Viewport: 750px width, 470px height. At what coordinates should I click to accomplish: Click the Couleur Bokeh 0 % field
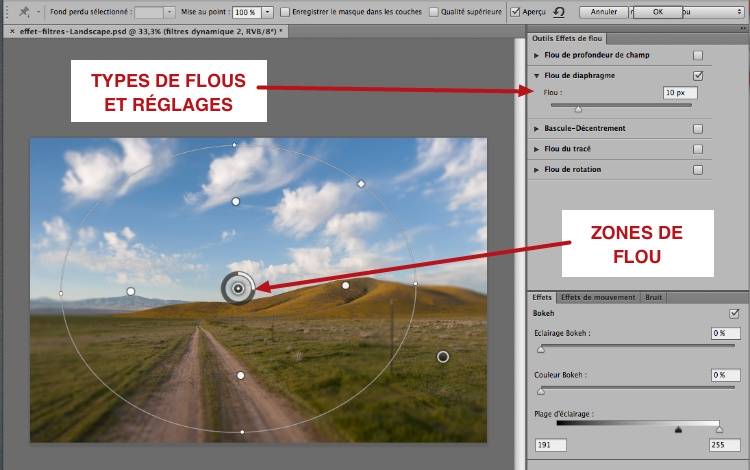coord(726,375)
